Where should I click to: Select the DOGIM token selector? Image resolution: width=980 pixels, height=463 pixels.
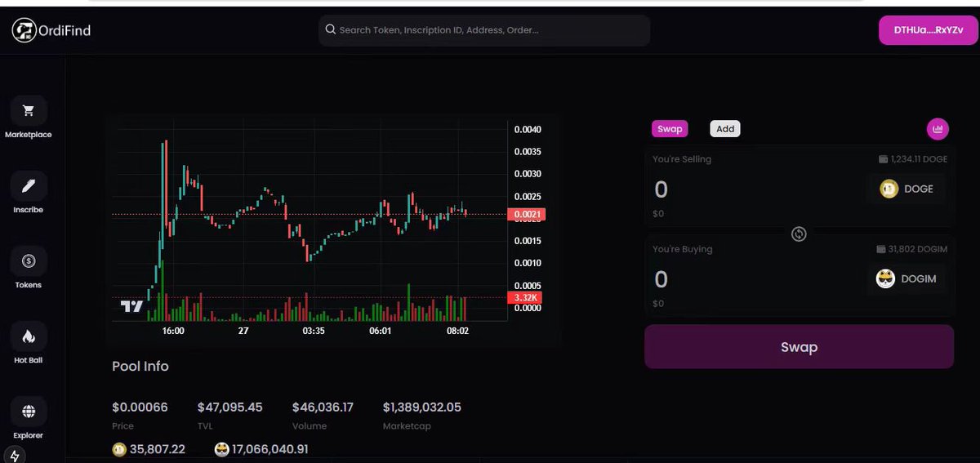(906, 278)
